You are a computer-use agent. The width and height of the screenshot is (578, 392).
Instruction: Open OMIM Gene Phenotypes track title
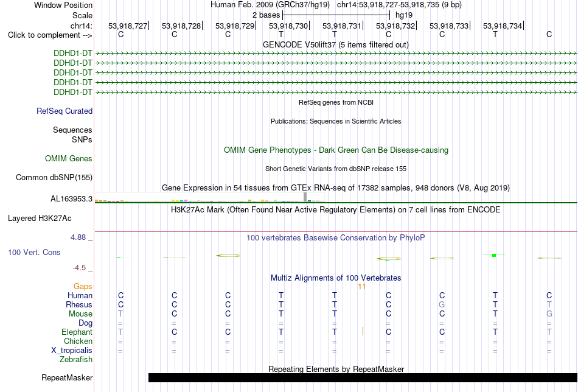pos(336,150)
